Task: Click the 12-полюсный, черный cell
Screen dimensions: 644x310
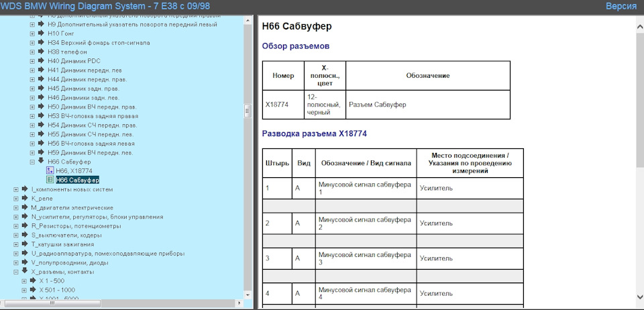Action: tap(325, 105)
